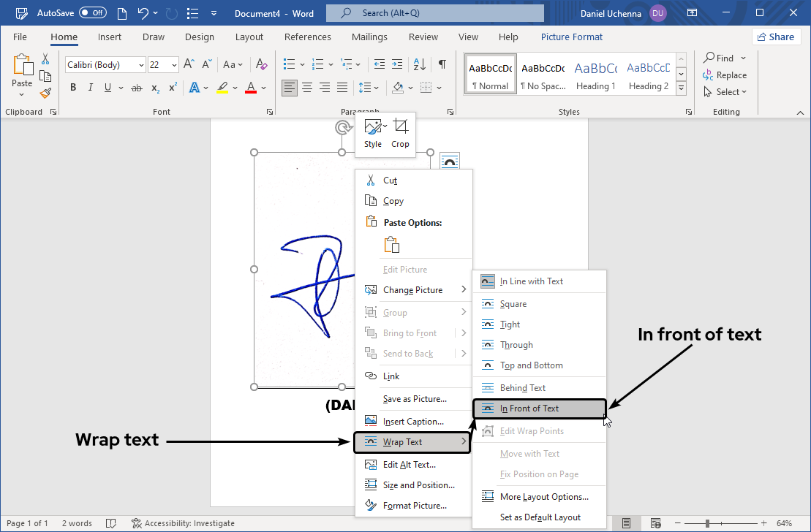Click the Search Alt+Q field

[x=434, y=12]
